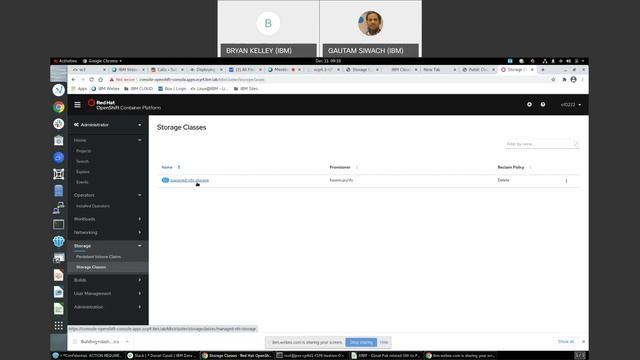Expand the Administration navigation section
640x360 pixels.
[x=108, y=307]
